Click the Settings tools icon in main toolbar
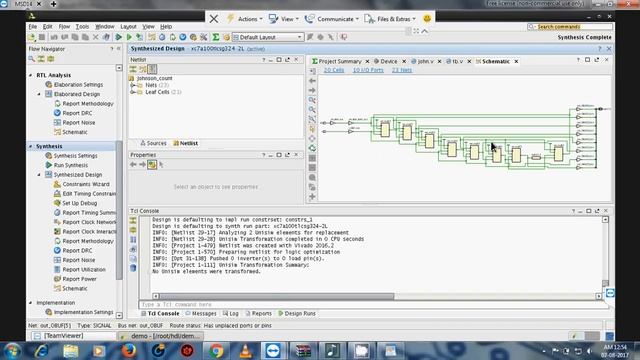 (204, 37)
